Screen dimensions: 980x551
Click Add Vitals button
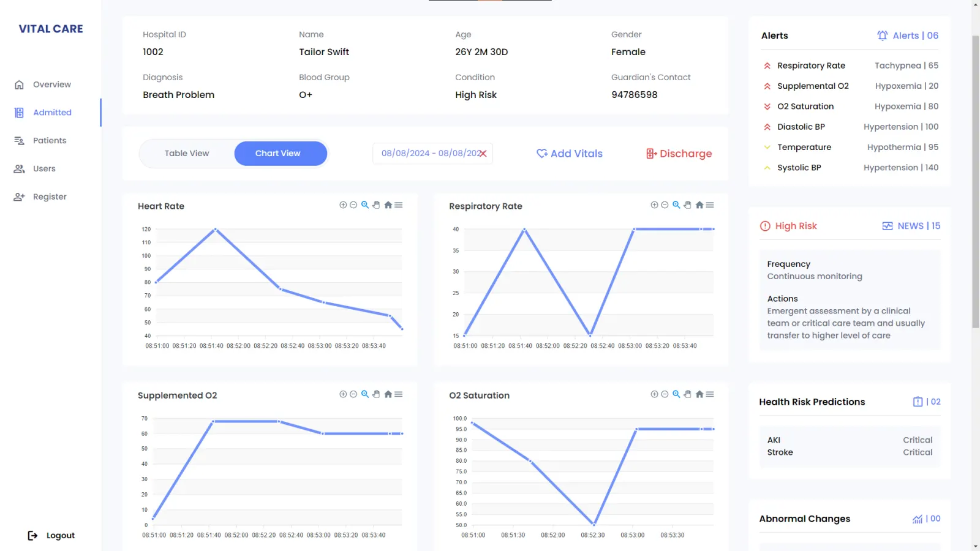click(570, 154)
